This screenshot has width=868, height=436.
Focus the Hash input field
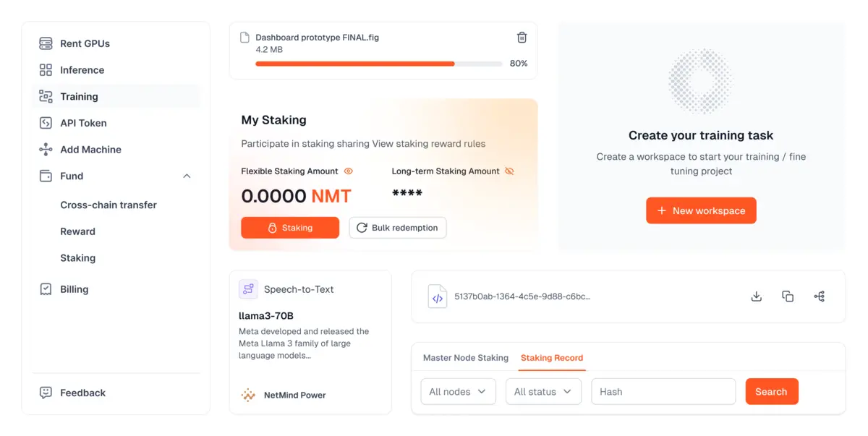click(663, 392)
